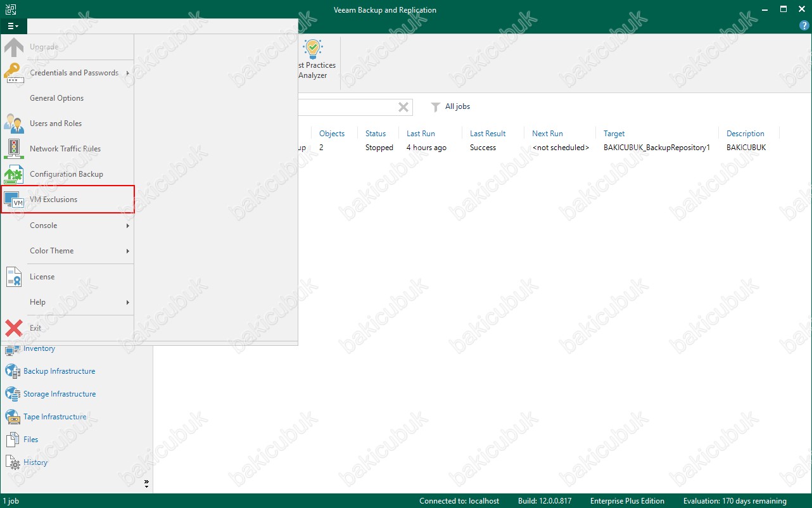Open VM Exclusions
This screenshot has width=812, height=508.
pyautogui.click(x=67, y=200)
